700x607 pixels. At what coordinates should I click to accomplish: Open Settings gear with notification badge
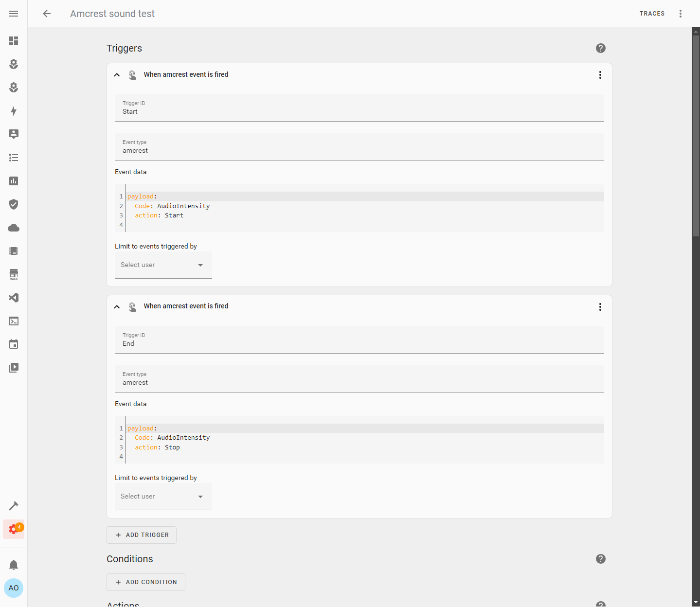[x=13, y=529]
